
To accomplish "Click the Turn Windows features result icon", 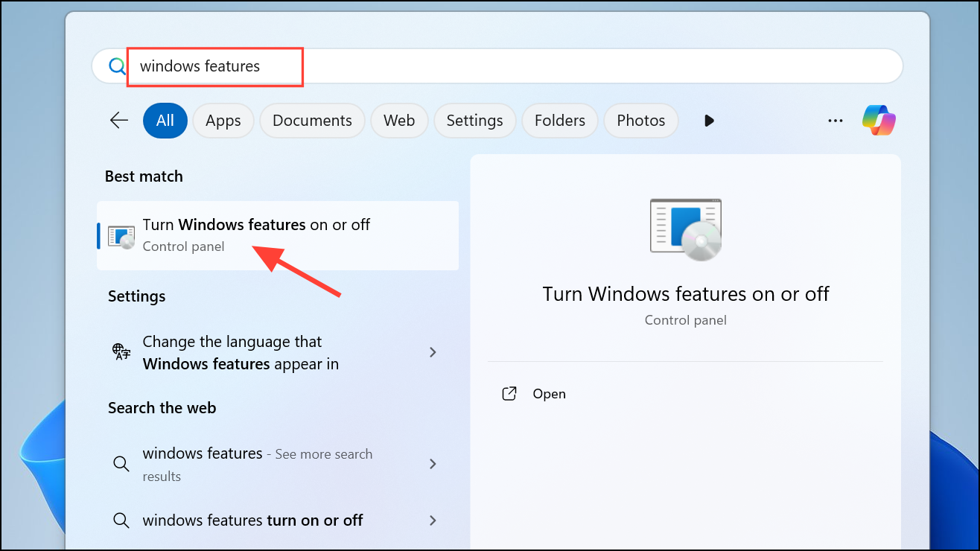I will click(x=121, y=236).
